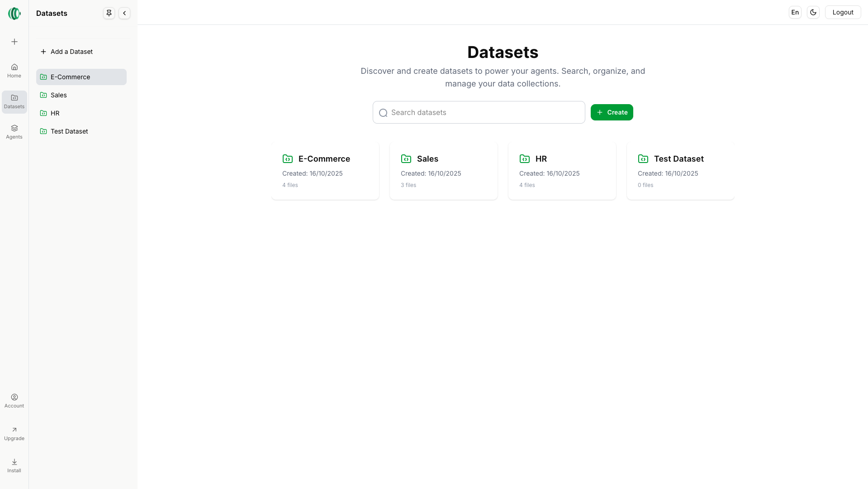Open the En language selector
The image size is (868, 489).
point(795,13)
